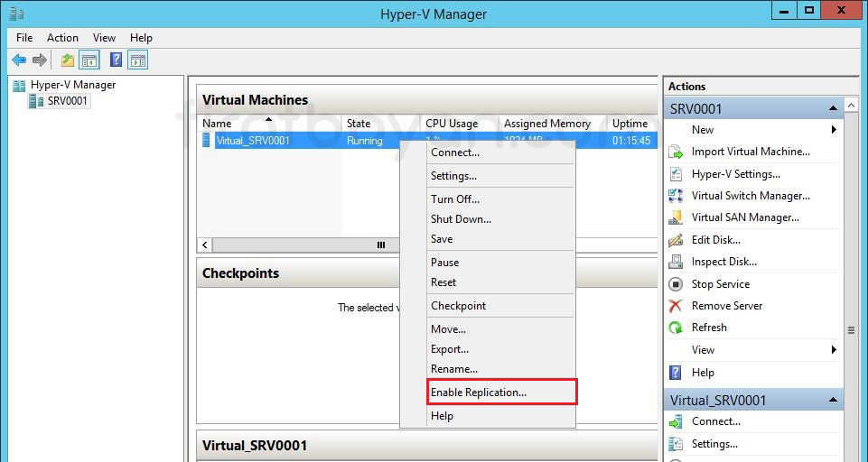Click the Inspect Disk icon
Viewport: 868px width, 462px height.
click(676, 262)
